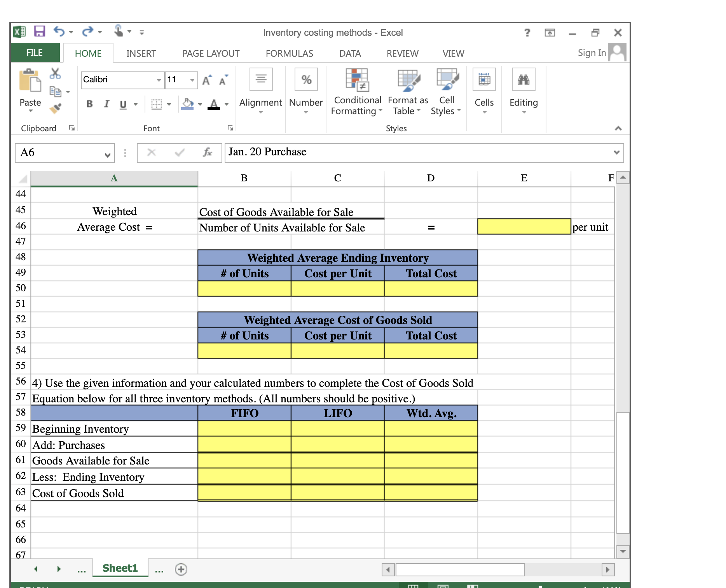Select the Sheet1 tab
The width and height of the screenshot is (726, 588).
[x=120, y=568]
